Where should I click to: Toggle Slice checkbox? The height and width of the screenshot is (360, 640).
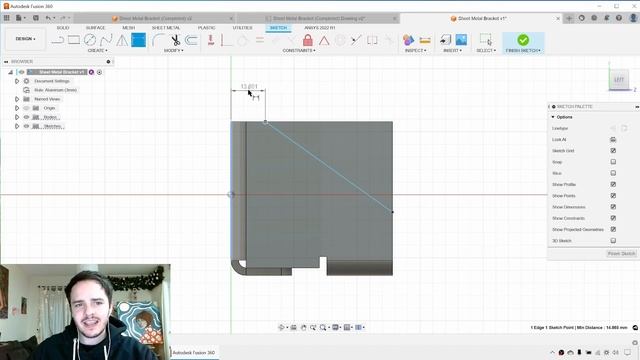(x=613, y=173)
